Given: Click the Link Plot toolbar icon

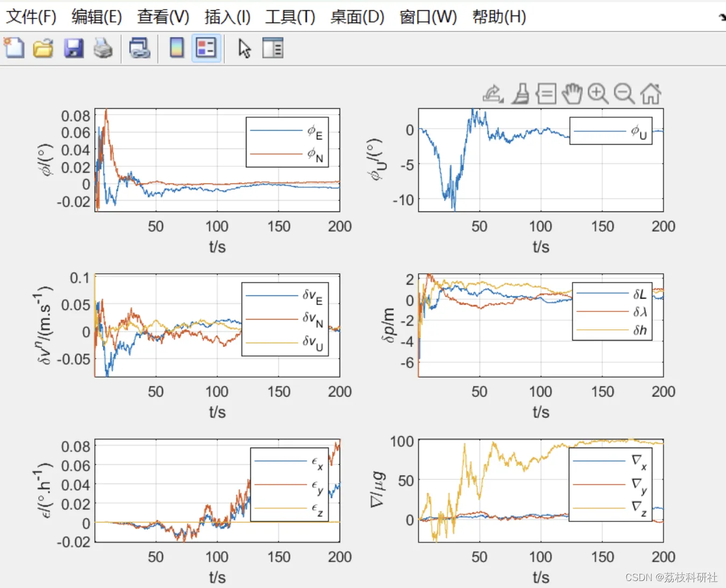Looking at the screenshot, I should coord(140,48).
